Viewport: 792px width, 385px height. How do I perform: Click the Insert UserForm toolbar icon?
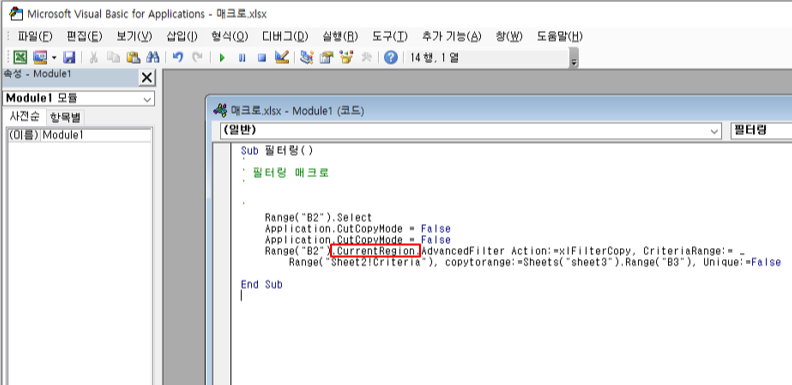click(x=40, y=58)
